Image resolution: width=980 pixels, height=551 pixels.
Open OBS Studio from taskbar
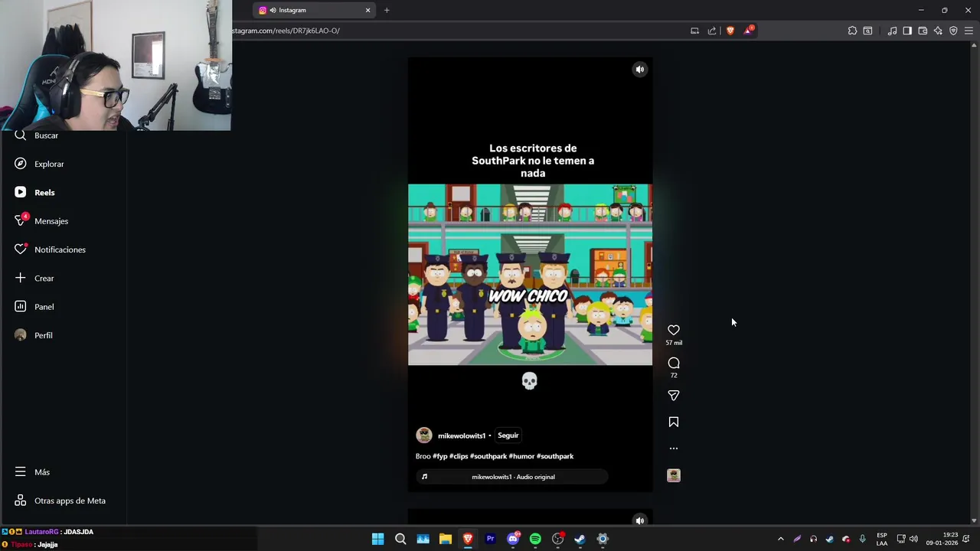(558, 539)
